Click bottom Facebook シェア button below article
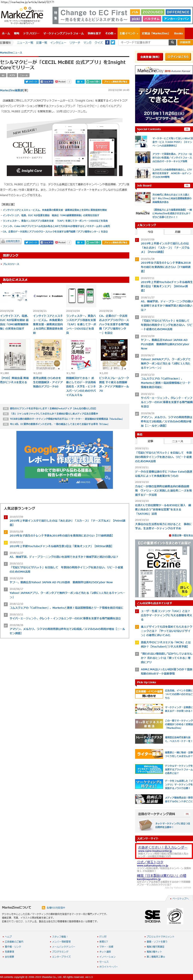Image resolution: width=193 pixels, height=980 pixels. click(47, 242)
